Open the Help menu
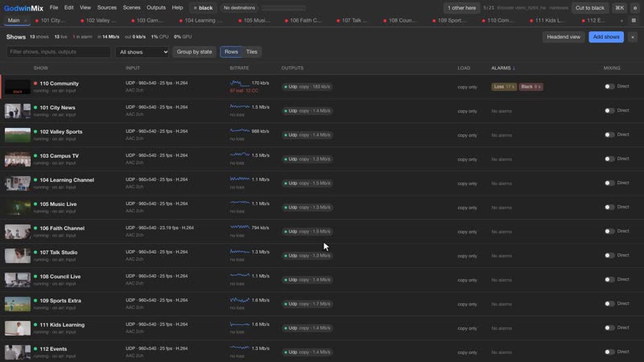The width and height of the screenshot is (644, 362). click(177, 8)
